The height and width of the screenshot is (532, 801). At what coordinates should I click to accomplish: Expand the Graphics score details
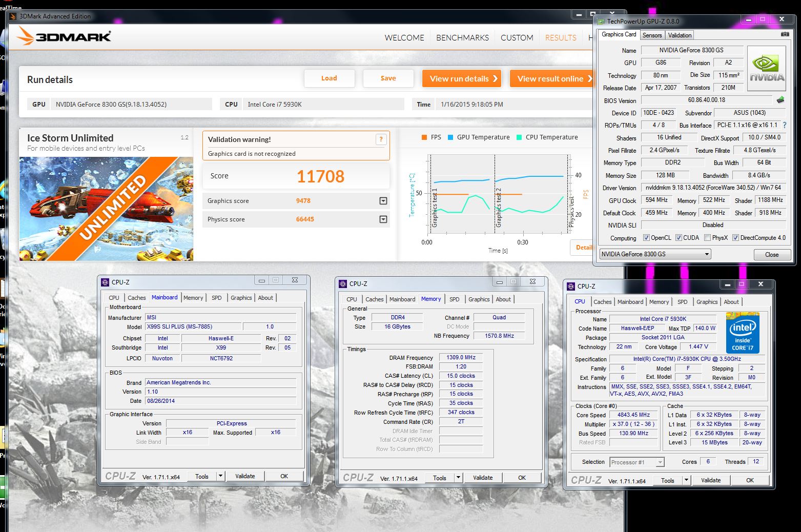click(383, 201)
